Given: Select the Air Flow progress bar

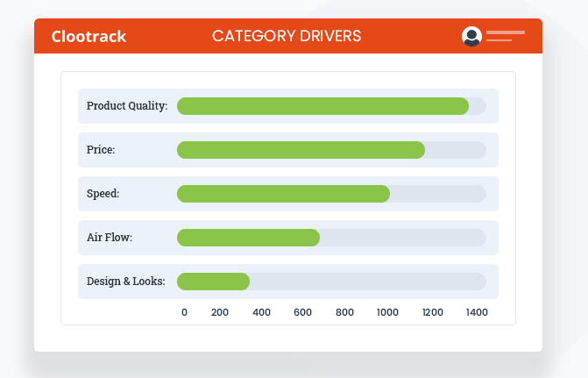Looking at the screenshot, I should click(x=331, y=238).
